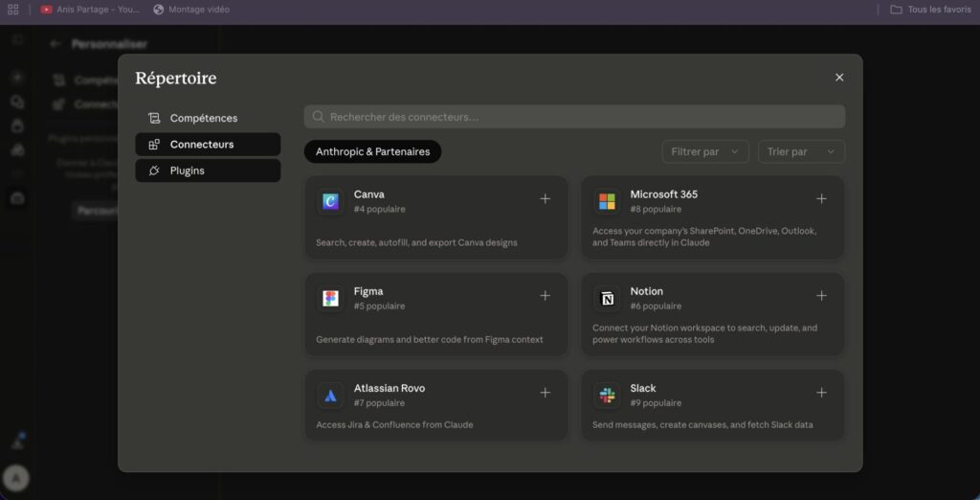Open the Atlassian Rovo card title

pos(390,389)
